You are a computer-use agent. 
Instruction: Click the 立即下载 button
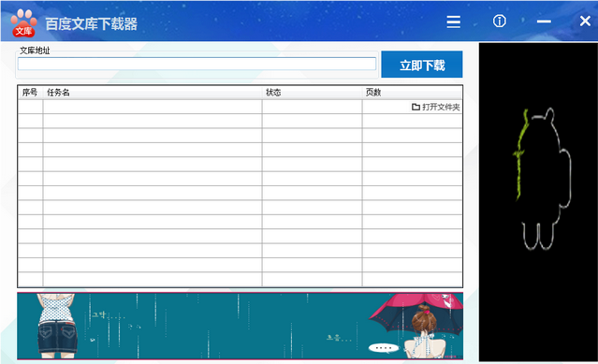[x=422, y=65]
